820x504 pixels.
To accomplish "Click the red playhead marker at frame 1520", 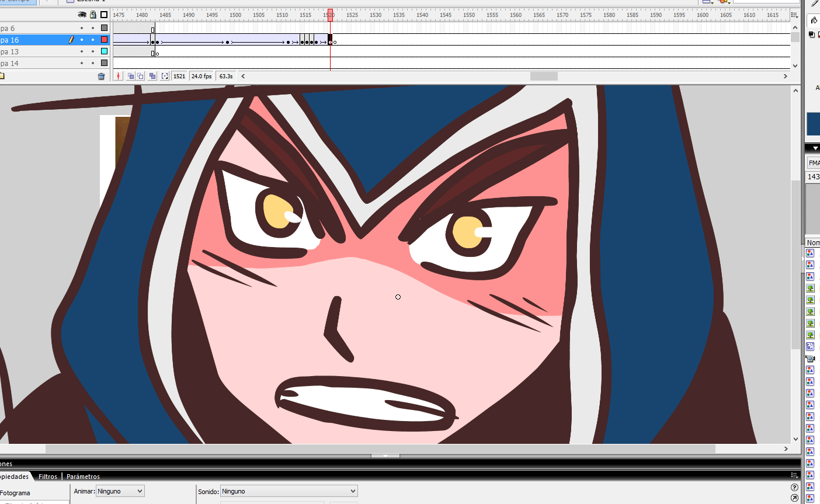I will (330, 15).
